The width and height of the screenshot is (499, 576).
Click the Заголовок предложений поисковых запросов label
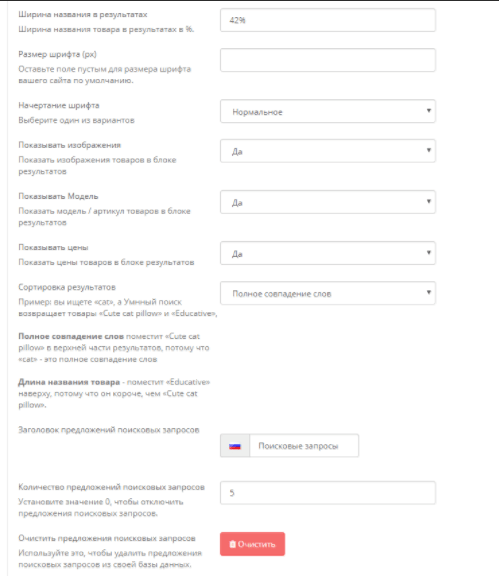pos(109,430)
